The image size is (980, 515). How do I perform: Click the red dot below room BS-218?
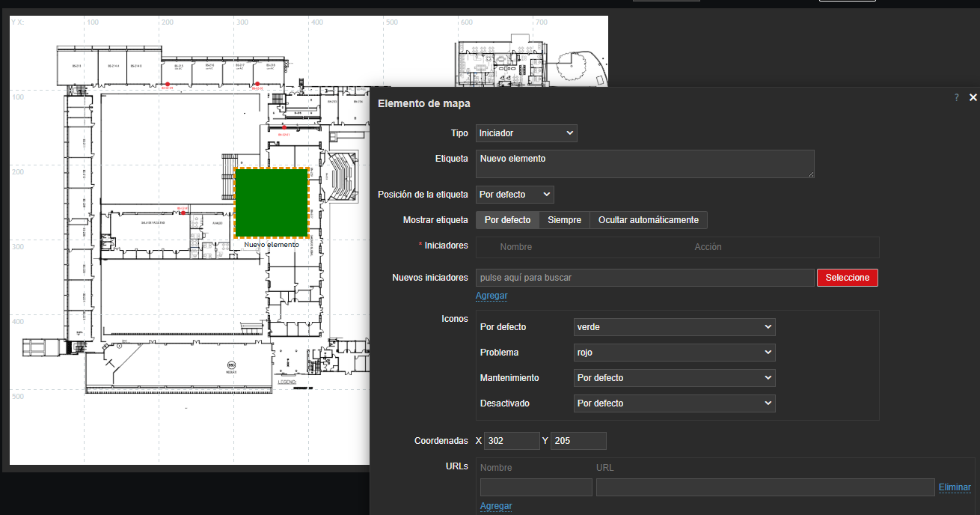click(x=257, y=85)
